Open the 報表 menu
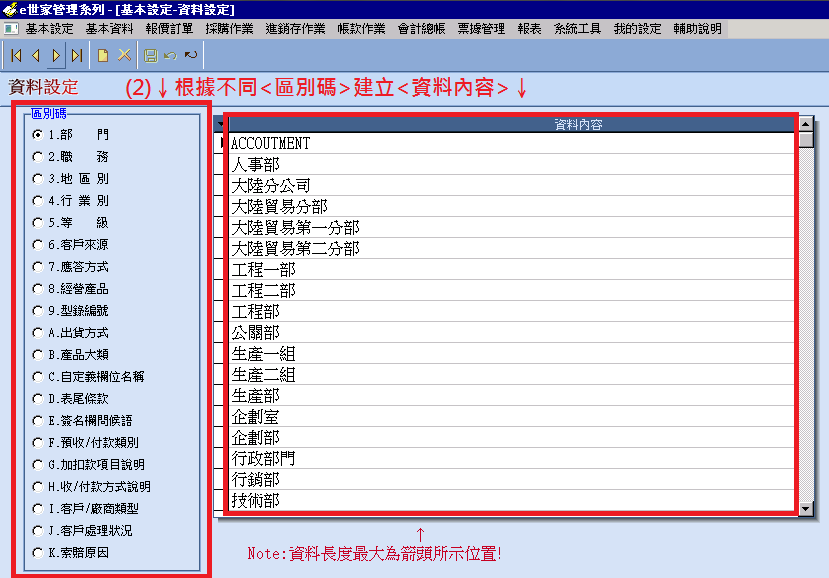The image size is (829, 578). pyautogui.click(x=530, y=29)
